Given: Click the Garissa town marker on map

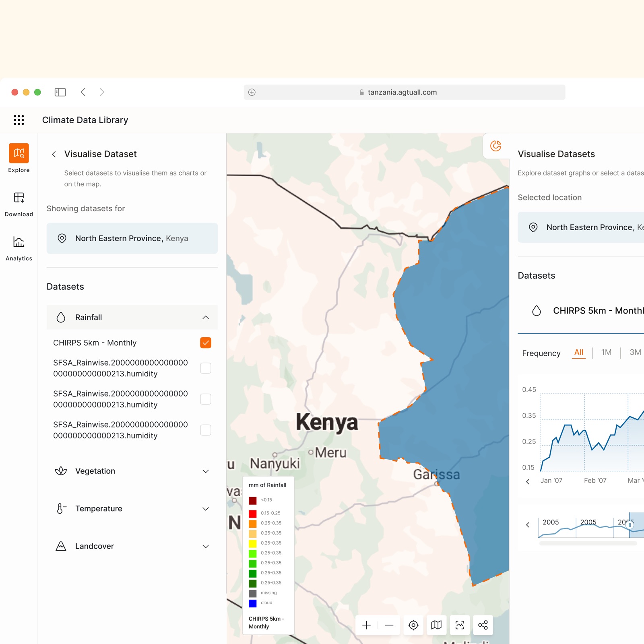Looking at the screenshot, I should tap(437, 484).
